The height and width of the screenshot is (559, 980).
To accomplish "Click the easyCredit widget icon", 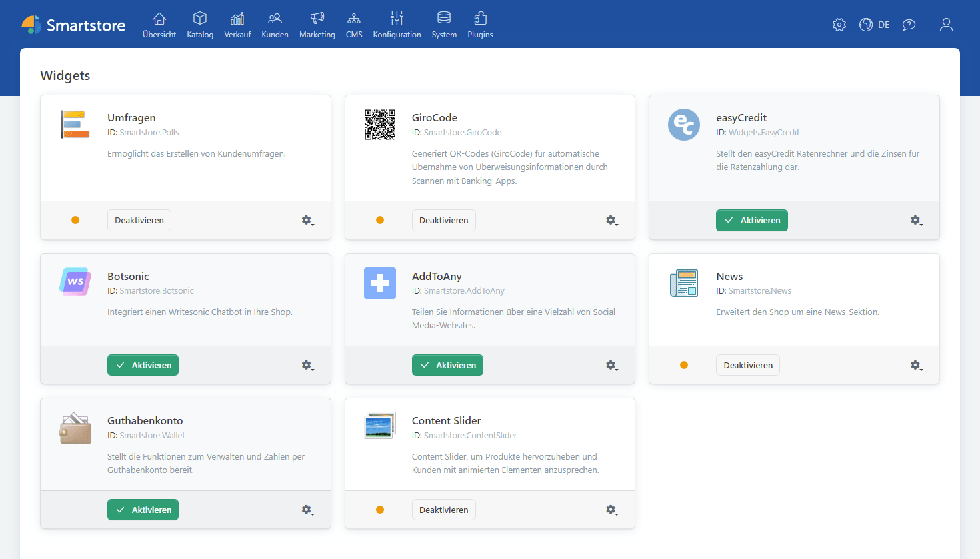I will [x=684, y=125].
